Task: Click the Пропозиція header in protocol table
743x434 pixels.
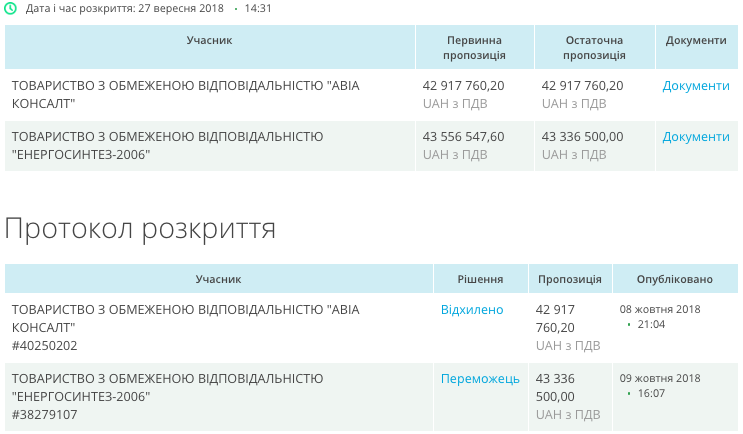Action: (569, 279)
